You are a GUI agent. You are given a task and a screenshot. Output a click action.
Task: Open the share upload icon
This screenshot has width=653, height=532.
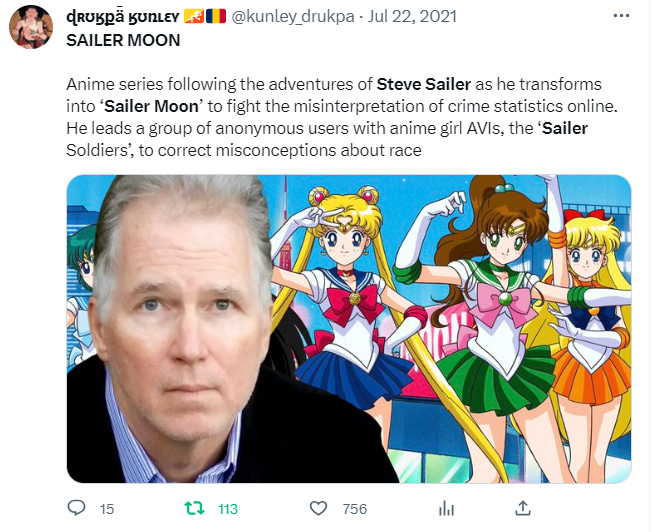523,508
